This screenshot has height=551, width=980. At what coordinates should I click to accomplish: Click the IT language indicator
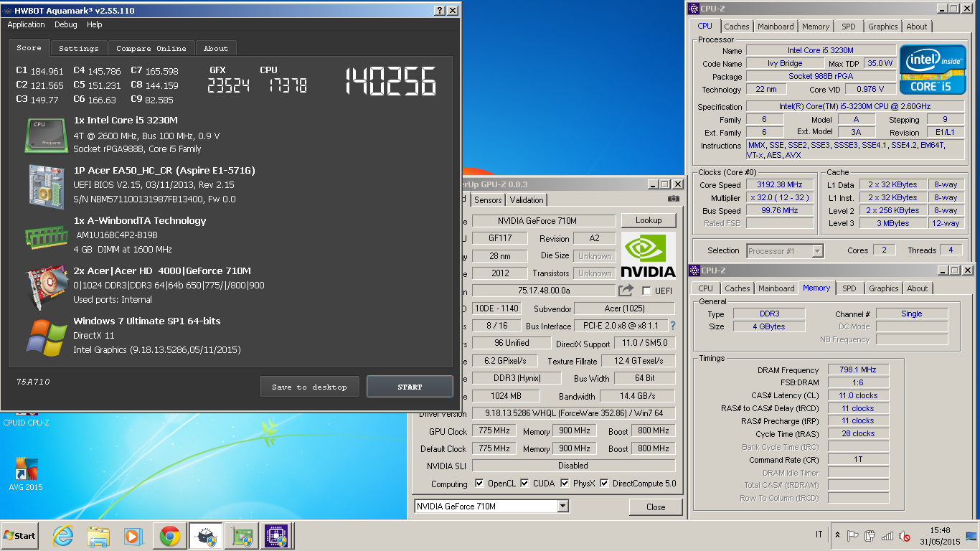(819, 535)
